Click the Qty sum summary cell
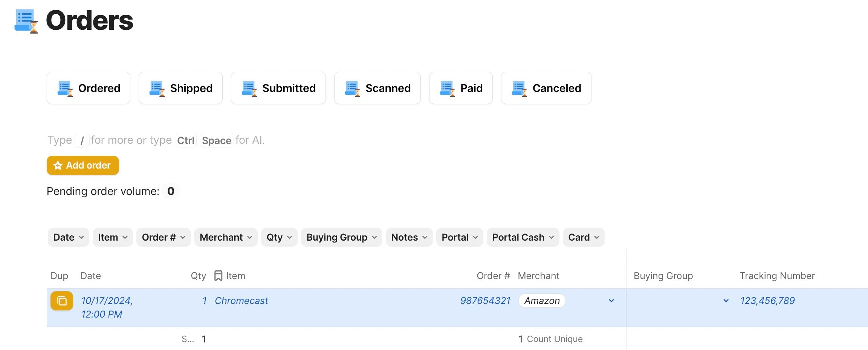The image size is (868, 350). pyautogui.click(x=194, y=339)
